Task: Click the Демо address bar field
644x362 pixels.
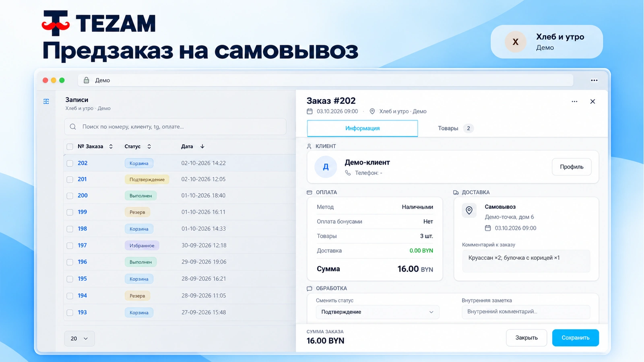Action: [325, 80]
